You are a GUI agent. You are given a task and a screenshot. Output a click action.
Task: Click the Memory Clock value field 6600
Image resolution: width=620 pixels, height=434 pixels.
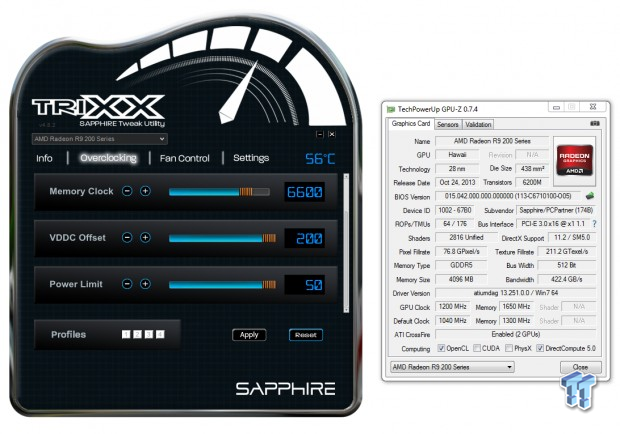(x=304, y=192)
